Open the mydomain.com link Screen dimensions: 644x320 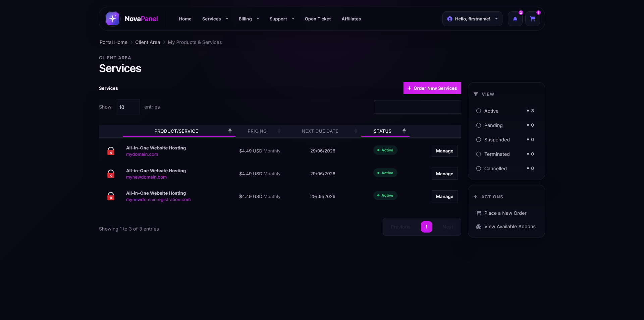[x=142, y=154]
